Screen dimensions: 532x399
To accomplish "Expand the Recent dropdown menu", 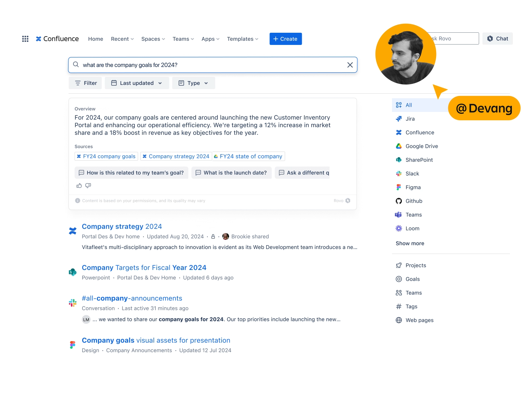I will click(x=123, y=39).
